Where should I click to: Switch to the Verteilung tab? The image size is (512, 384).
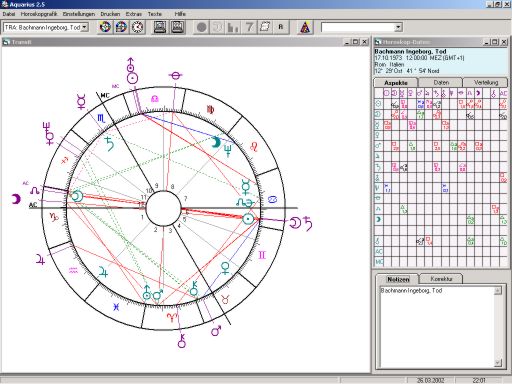tap(486, 82)
